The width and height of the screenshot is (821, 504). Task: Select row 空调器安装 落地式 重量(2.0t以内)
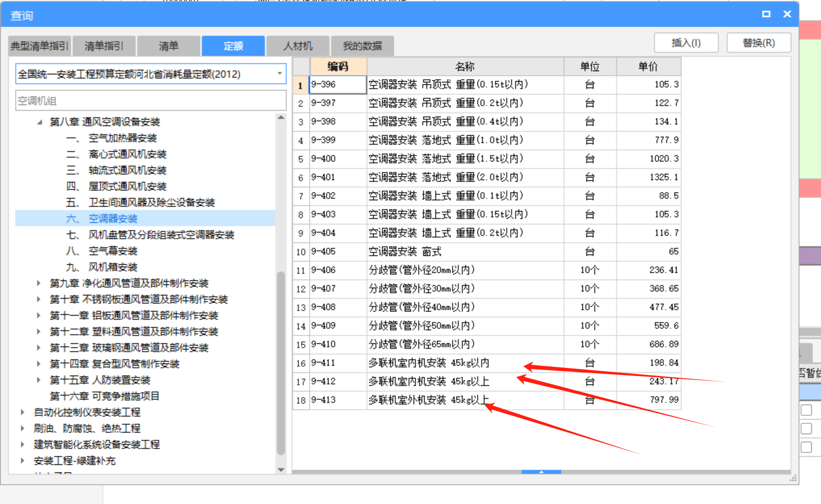click(x=487, y=178)
